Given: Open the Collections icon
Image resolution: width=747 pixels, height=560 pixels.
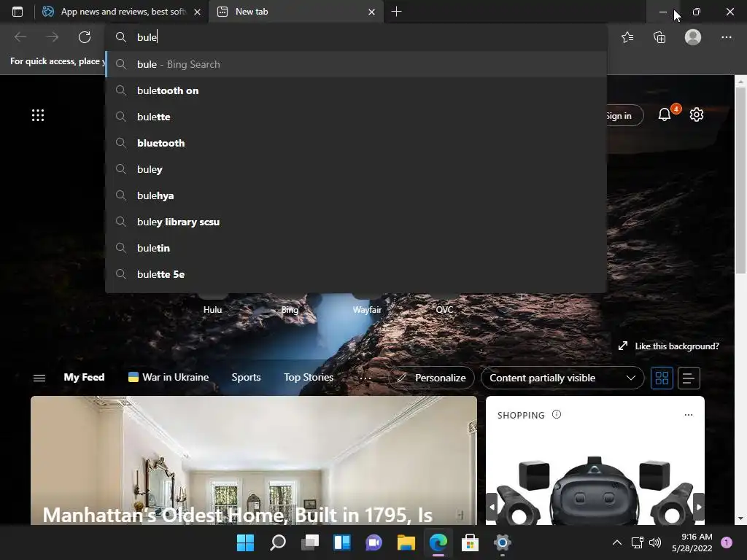Looking at the screenshot, I should point(659,37).
